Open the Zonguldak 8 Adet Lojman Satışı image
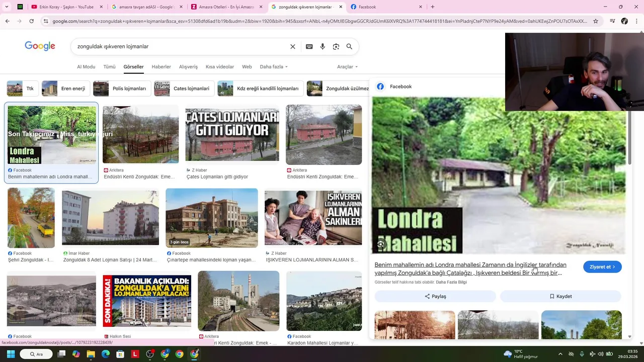 coord(110,217)
